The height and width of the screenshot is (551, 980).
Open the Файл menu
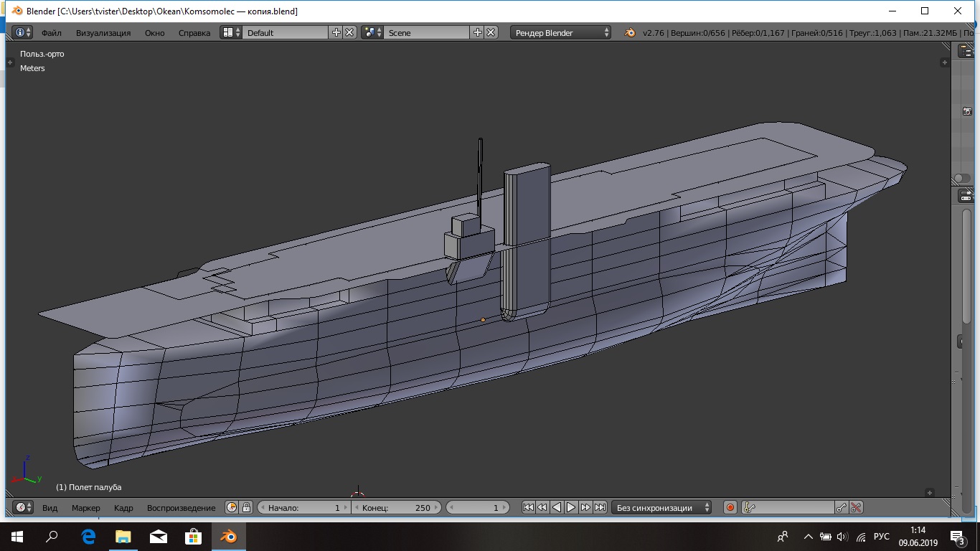(x=51, y=32)
